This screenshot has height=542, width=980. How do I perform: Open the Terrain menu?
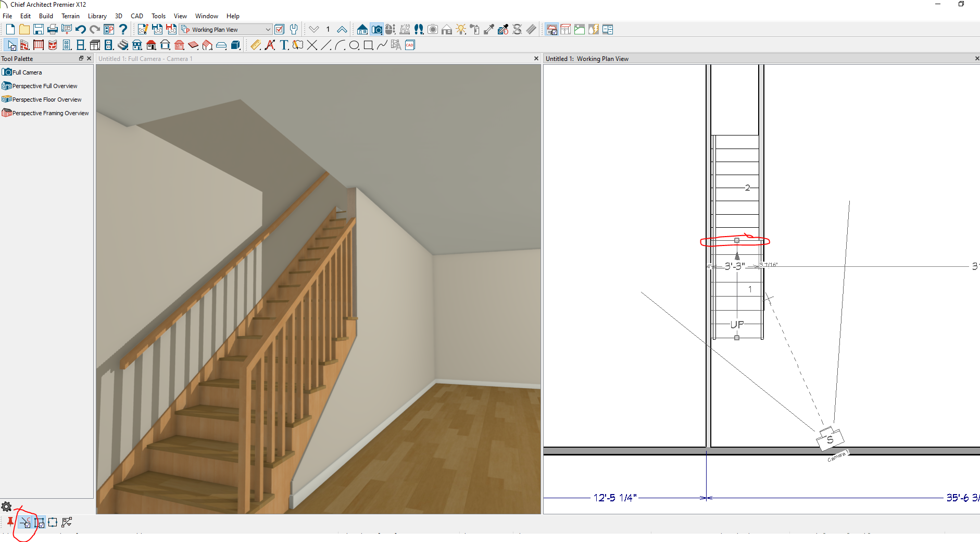pyautogui.click(x=70, y=16)
